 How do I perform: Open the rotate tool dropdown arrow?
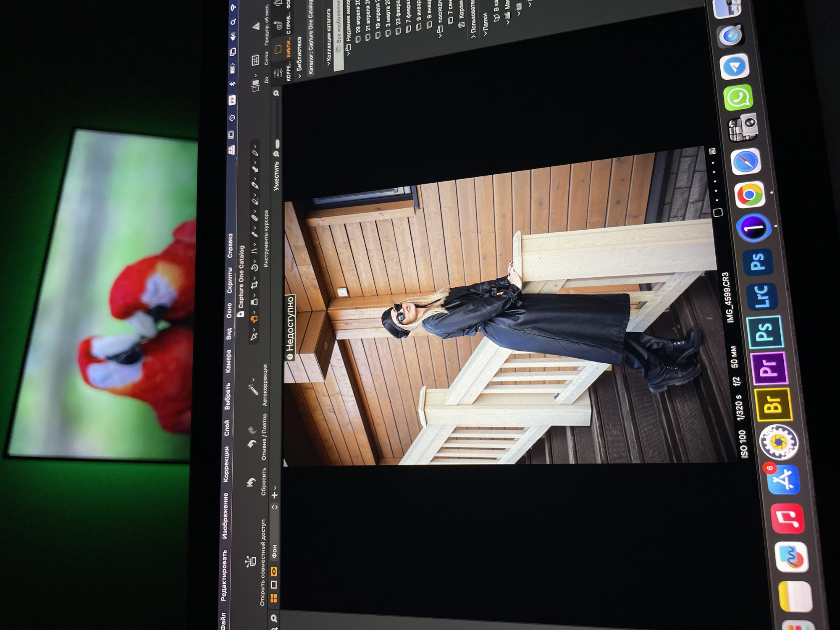pos(254,261)
